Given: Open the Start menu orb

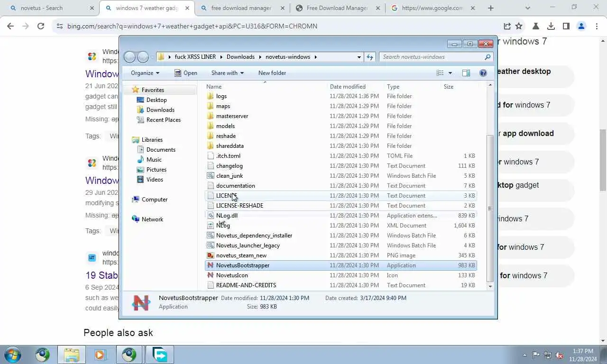Looking at the screenshot, I should click(12, 355).
